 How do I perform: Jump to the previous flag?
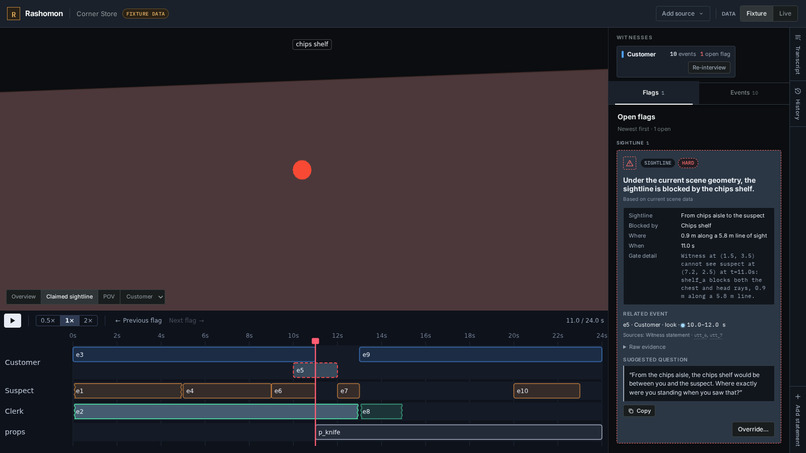point(138,320)
